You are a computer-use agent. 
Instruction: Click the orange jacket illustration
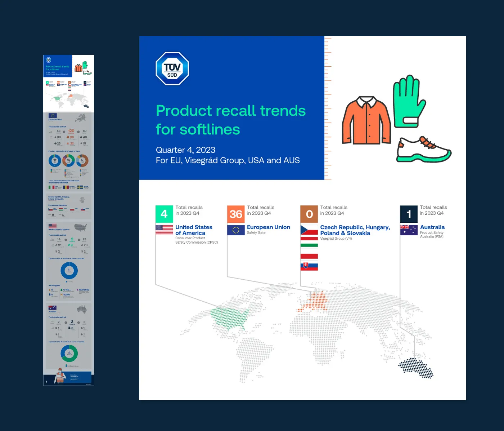[x=366, y=121]
